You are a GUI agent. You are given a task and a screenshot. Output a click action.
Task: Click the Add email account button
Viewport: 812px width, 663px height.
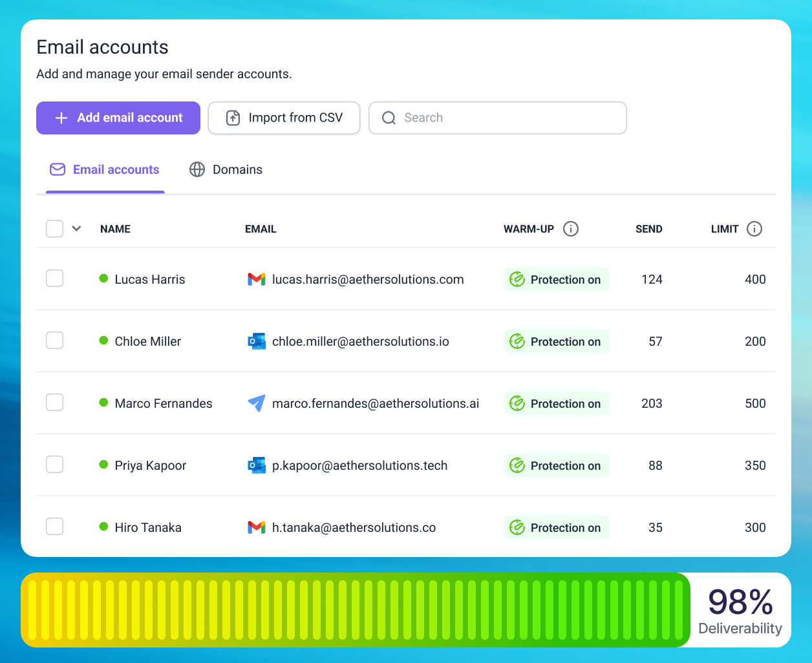pyautogui.click(x=118, y=118)
